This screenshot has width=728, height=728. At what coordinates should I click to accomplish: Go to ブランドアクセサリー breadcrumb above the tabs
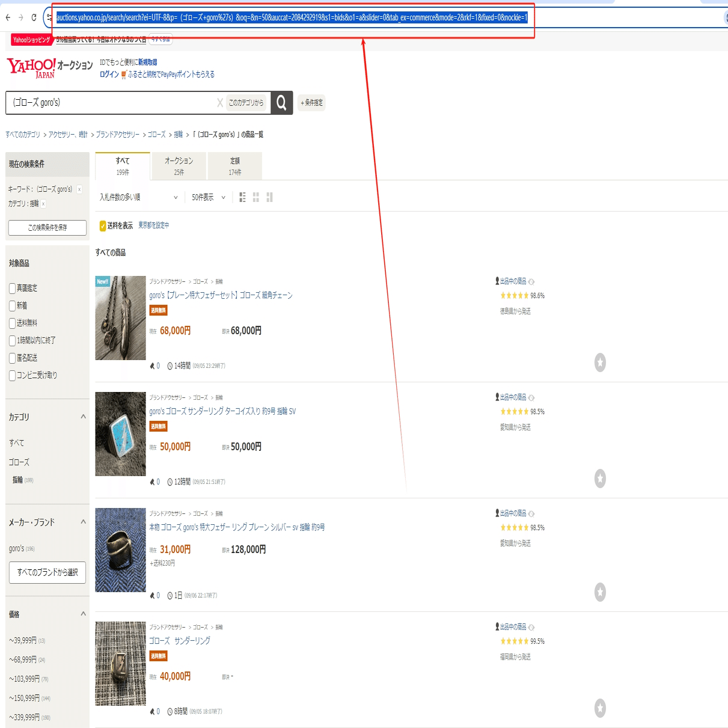click(117, 135)
